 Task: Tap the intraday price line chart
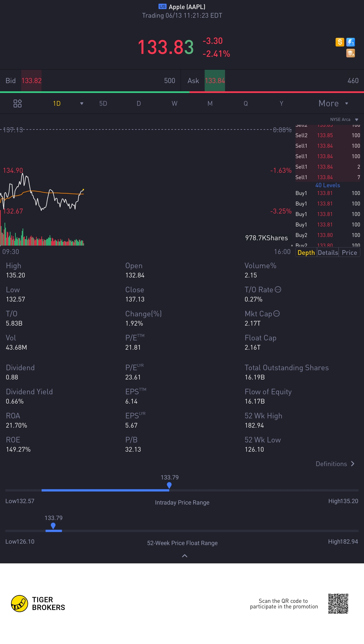click(x=42, y=192)
